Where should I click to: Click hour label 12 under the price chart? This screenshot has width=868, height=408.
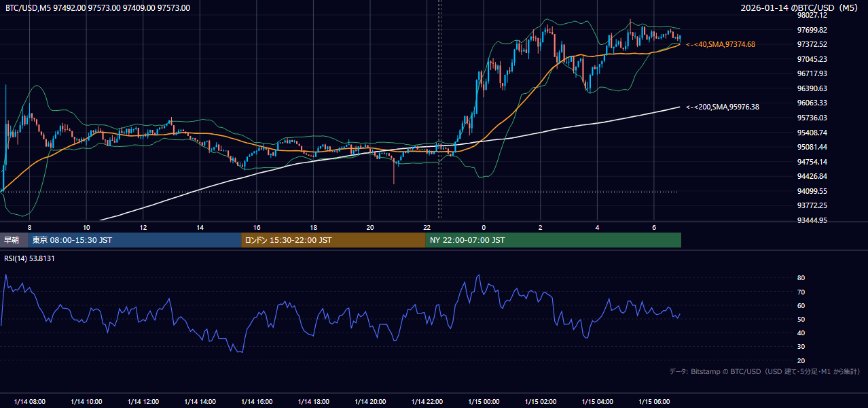click(x=143, y=227)
